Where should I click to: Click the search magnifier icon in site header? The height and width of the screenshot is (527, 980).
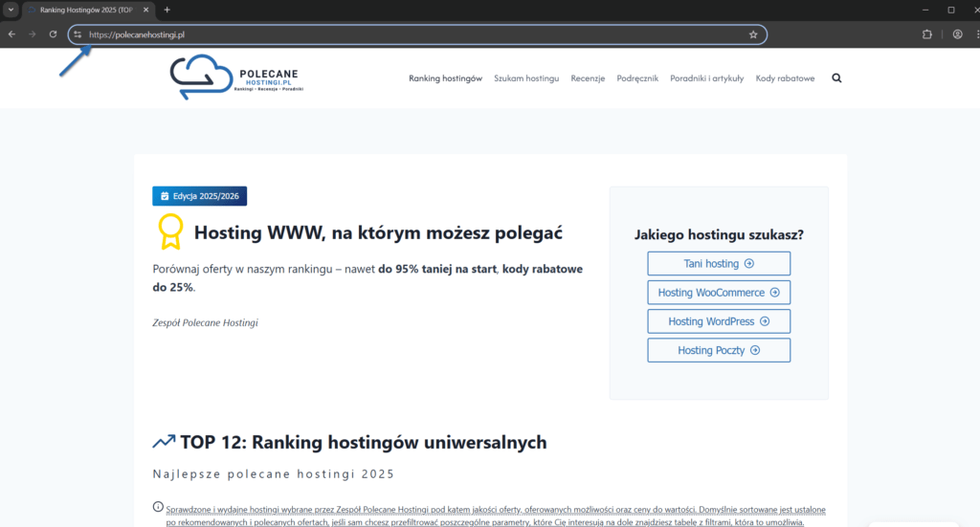pyautogui.click(x=837, y=78)
